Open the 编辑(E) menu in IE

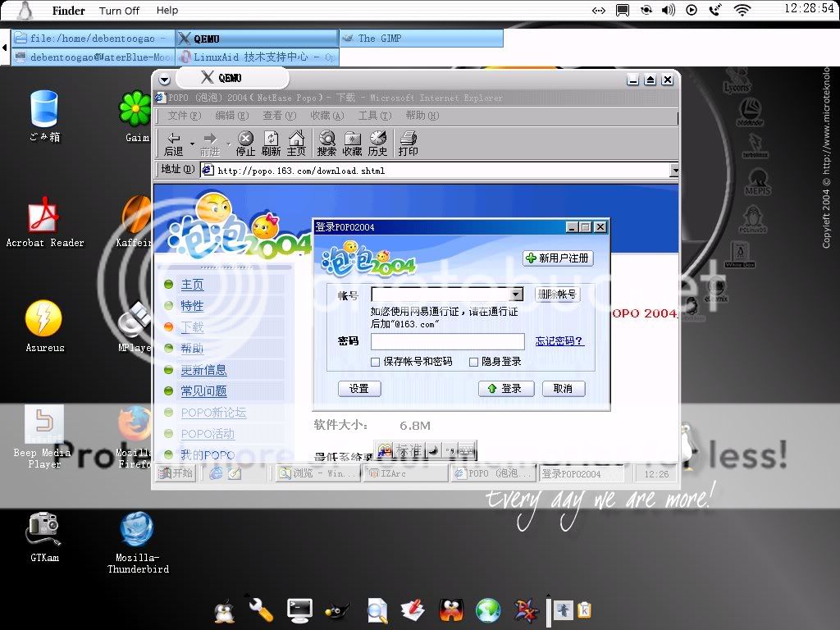click(232, 116)
